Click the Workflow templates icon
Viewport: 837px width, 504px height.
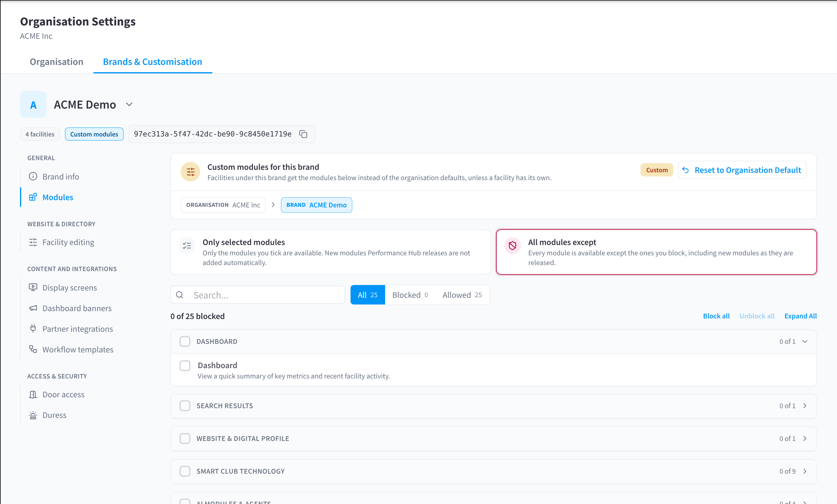coord(33,349)
